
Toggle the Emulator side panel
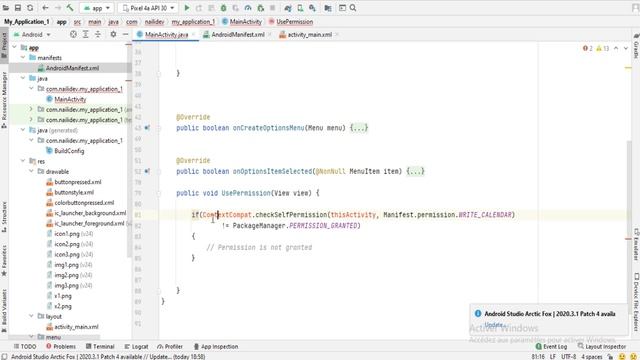(636, 244)
